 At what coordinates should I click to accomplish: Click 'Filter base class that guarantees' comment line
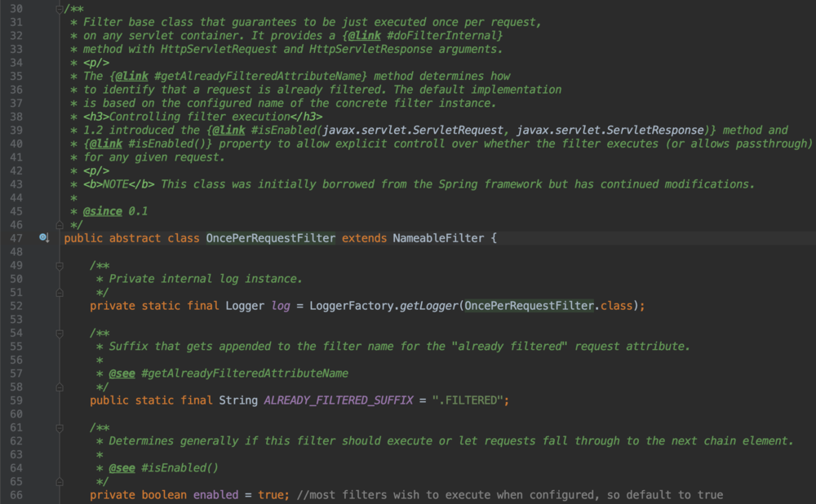pyautogui.click(x=313, y=22)
